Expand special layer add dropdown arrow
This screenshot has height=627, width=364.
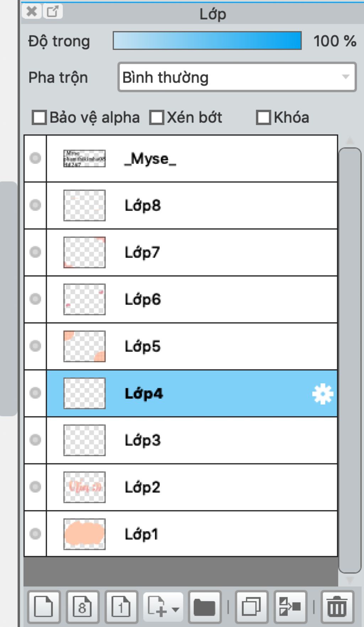tap(175, 610)
